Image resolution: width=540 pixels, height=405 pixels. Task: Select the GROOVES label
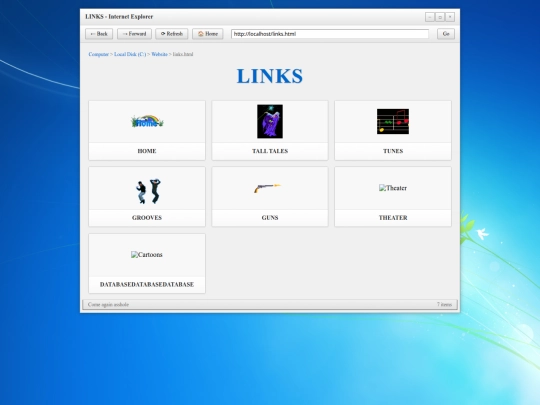click(147, 218)
